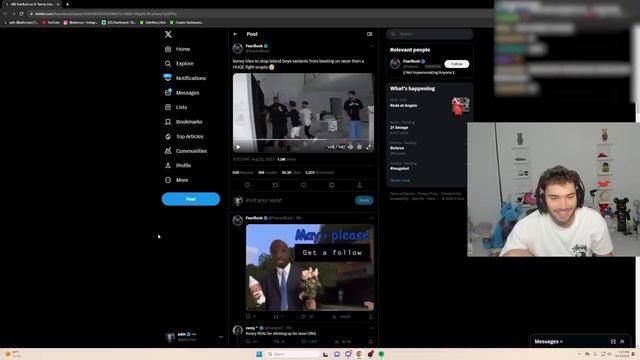Expand the More menu in sidebar
Viewport: 640px width, 360px height.
177,180
